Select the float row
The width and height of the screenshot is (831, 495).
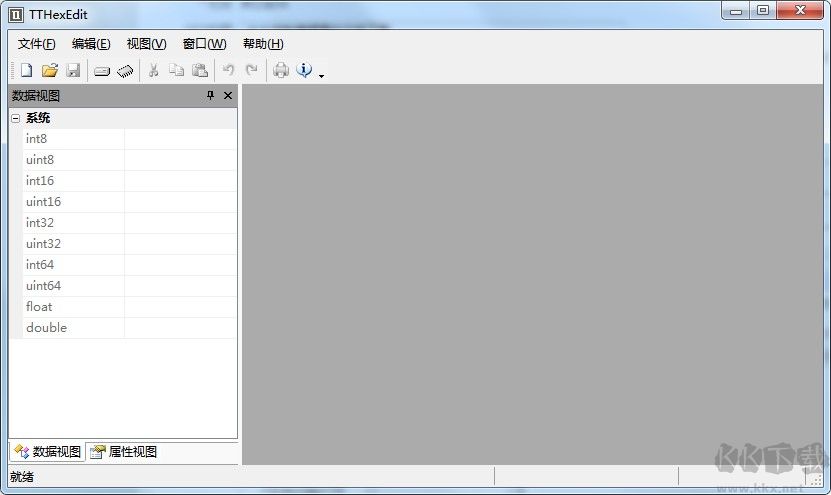click(130, 307)
